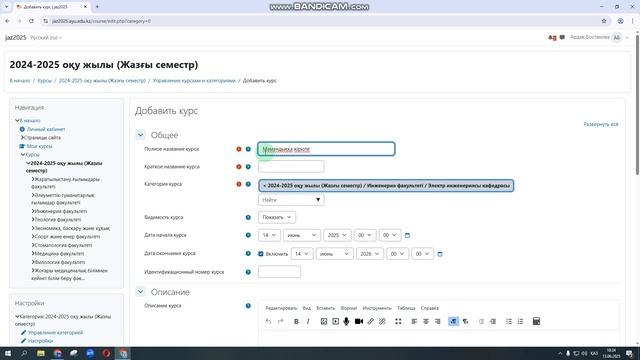Uncheck the Включить end date checkbox

tap(261, 254)
